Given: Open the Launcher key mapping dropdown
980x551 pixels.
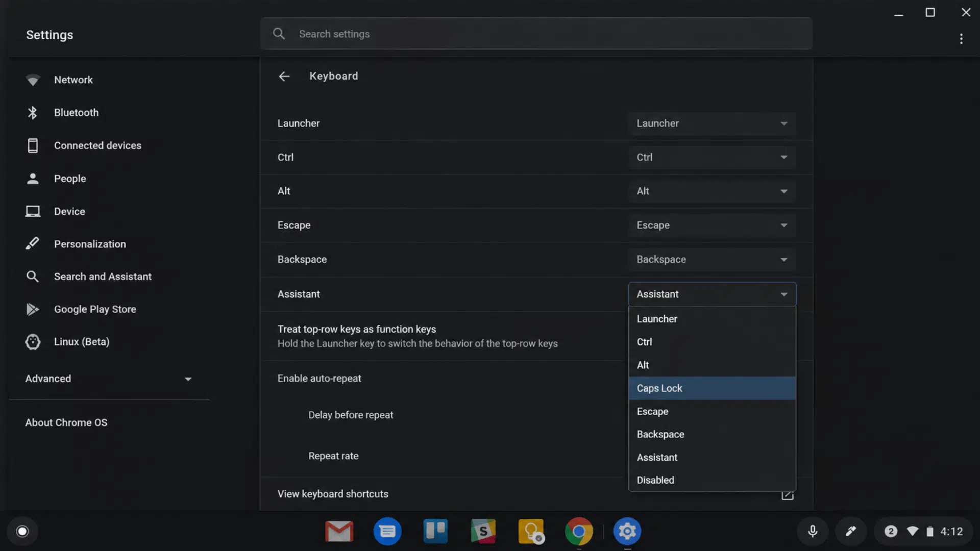Looking at the screenshot, I should (x=712, y=123).
